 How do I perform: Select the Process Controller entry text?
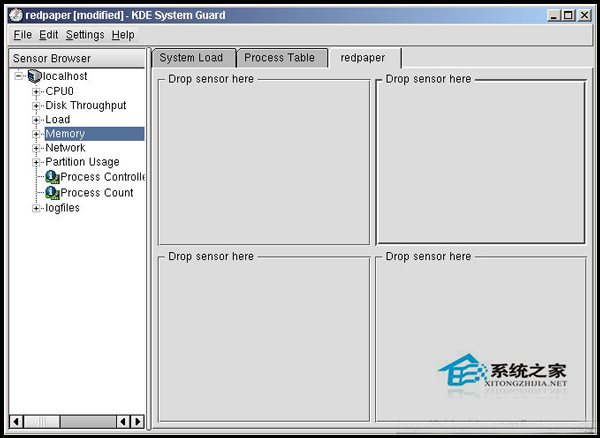tap(103, 177)
